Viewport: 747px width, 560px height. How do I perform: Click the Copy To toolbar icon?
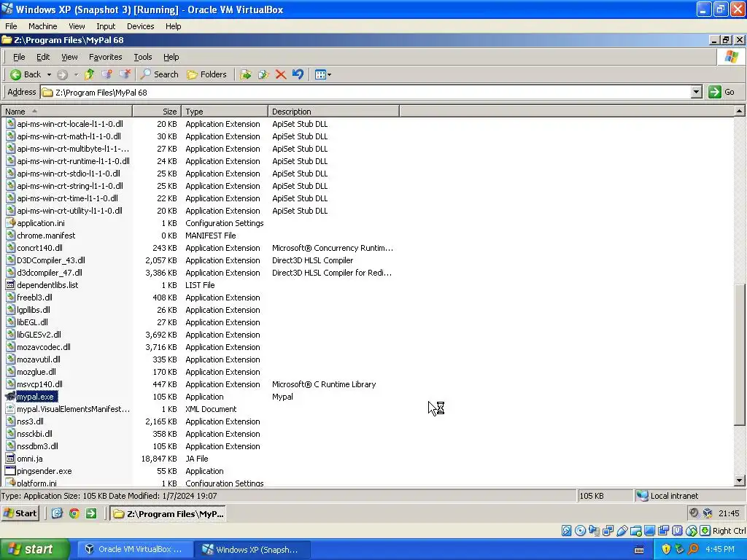pos(263,74)
